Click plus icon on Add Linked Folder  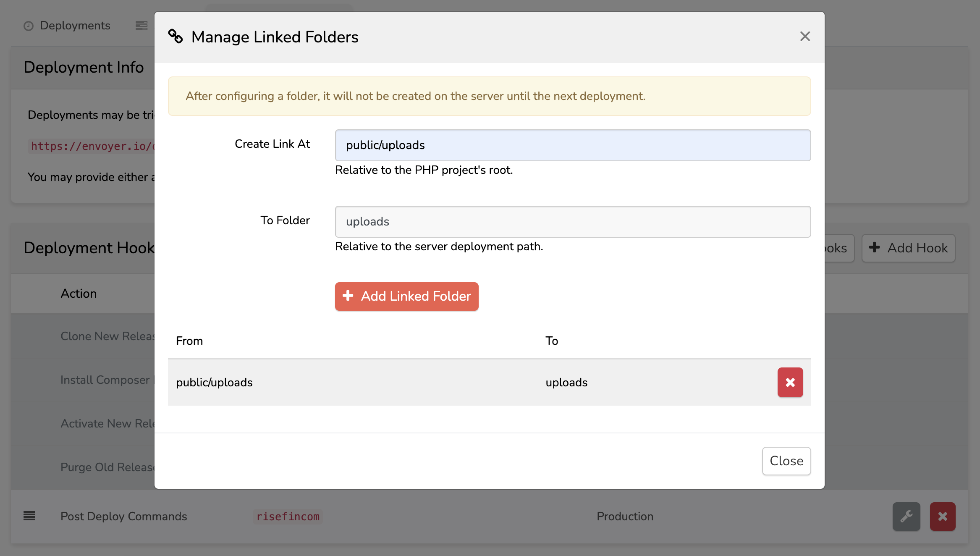coord(348,296)
